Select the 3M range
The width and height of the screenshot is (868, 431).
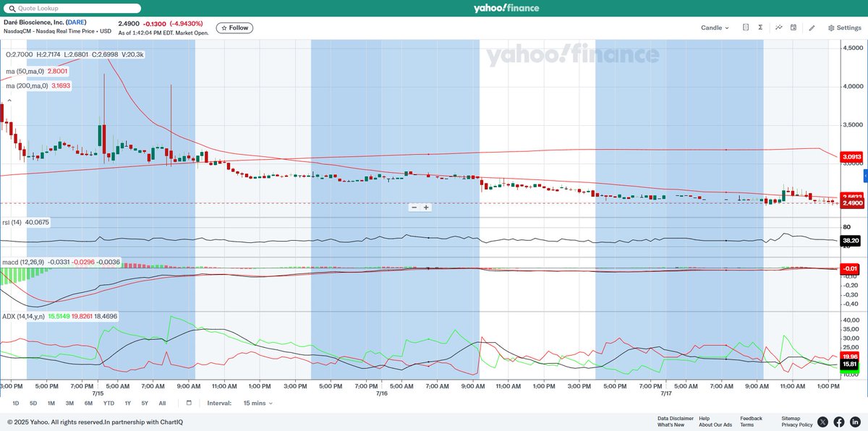point(69,403)
